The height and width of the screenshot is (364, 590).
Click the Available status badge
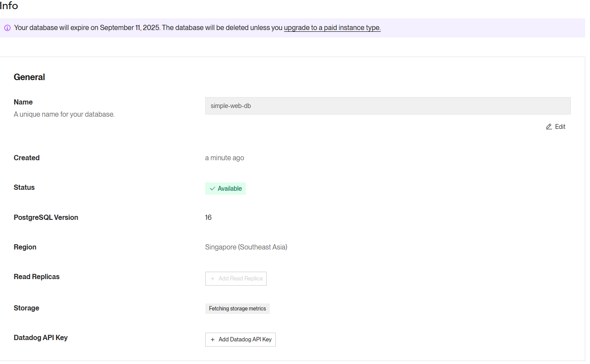point(225,189)
